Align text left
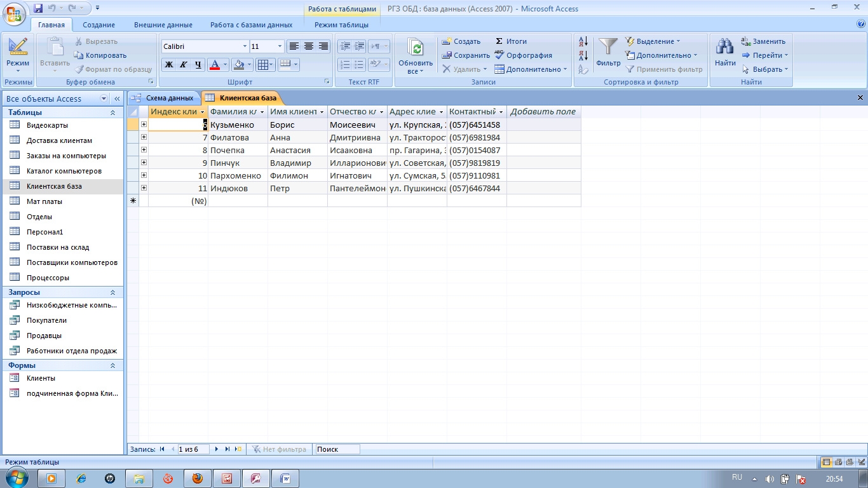 tap(294, 46)
